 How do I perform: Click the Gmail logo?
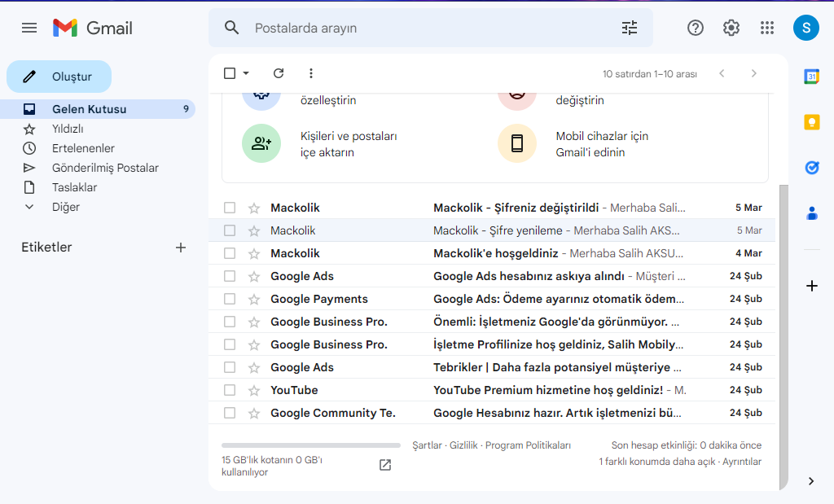tap(93, 28)
